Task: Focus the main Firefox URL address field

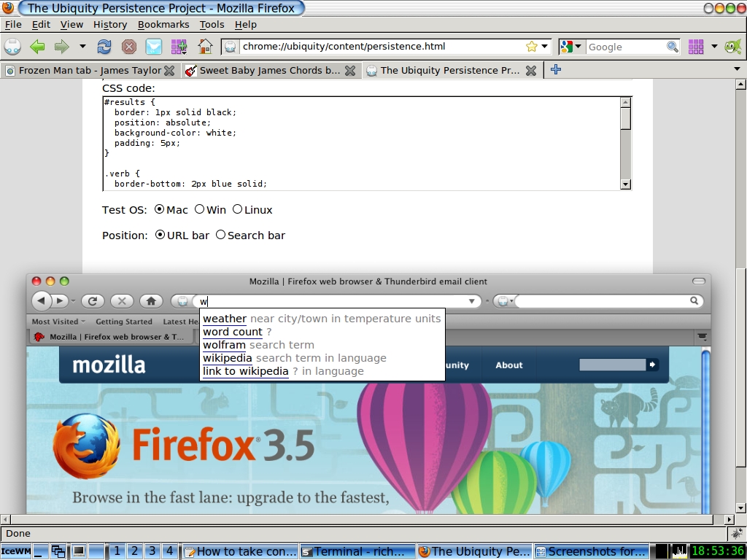Action: 381,47
